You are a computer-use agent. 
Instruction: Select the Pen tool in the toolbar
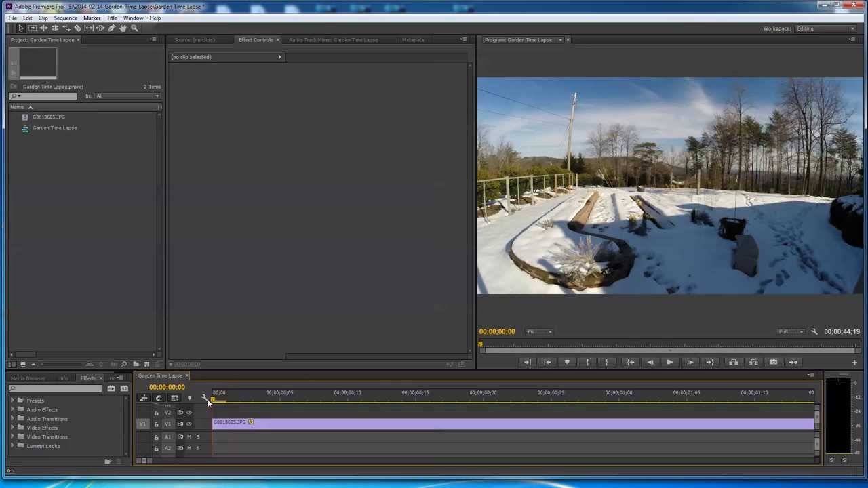click(x=112, y=28)
